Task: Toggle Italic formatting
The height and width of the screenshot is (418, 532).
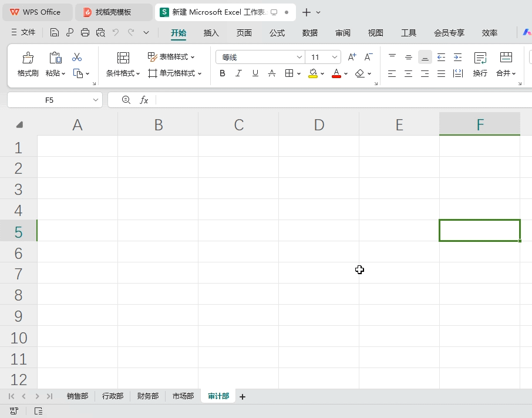Action: [x=238, y=73]
